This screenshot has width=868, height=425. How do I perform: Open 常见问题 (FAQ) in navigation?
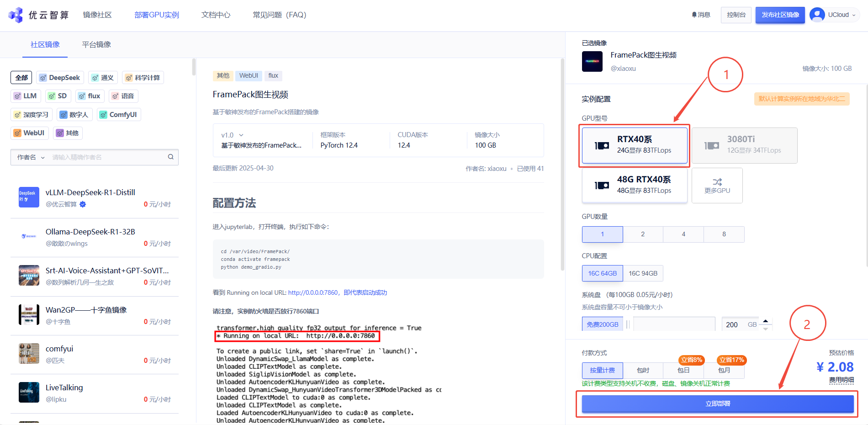click(x=280, y=15)
